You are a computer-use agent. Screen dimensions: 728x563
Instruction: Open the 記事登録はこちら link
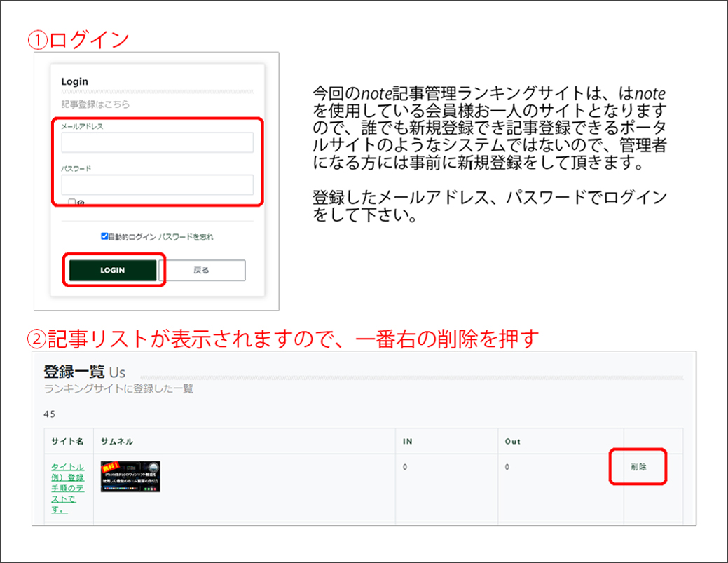pyautogui.click(x=95, y=104)
